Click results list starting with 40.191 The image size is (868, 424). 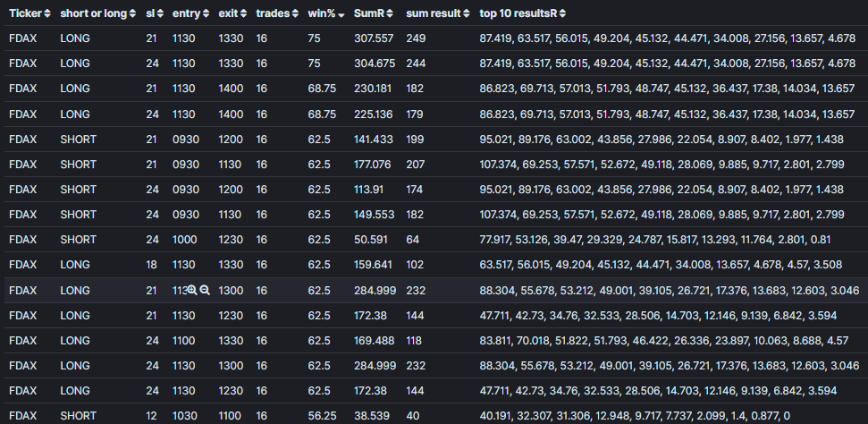pyautogui.click(x=635, y=415)
